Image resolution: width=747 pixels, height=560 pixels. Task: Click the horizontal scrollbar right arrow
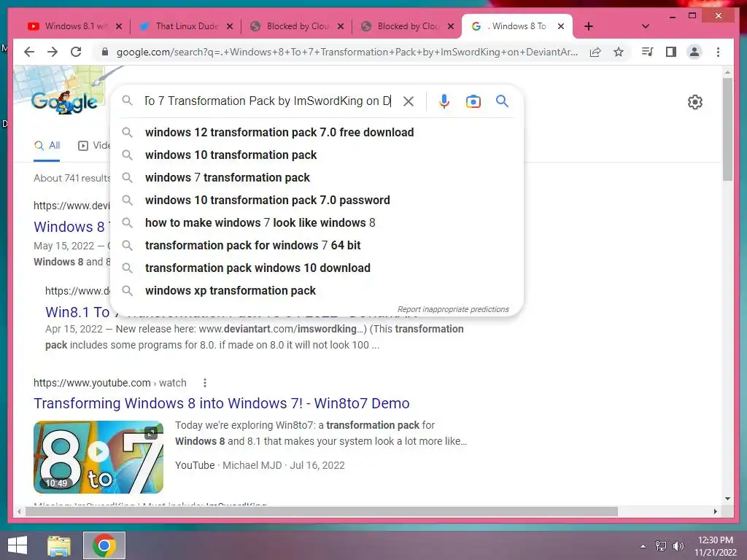[715, 511]
